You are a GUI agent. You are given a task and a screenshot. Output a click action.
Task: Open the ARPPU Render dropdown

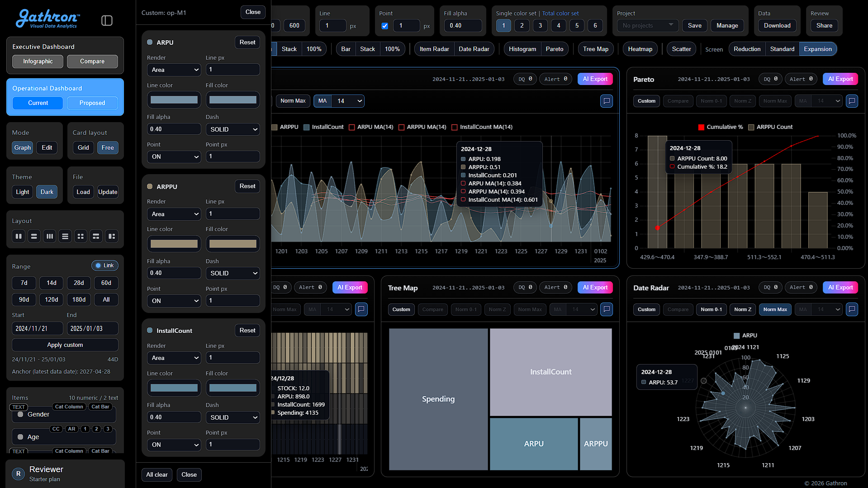(x=174, y=214)
